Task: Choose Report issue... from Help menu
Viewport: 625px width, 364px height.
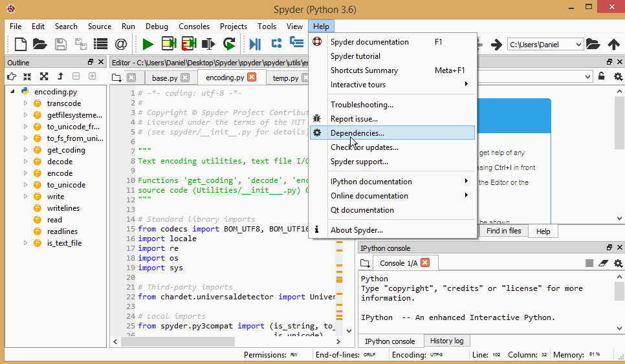Action: coord(393,119)
